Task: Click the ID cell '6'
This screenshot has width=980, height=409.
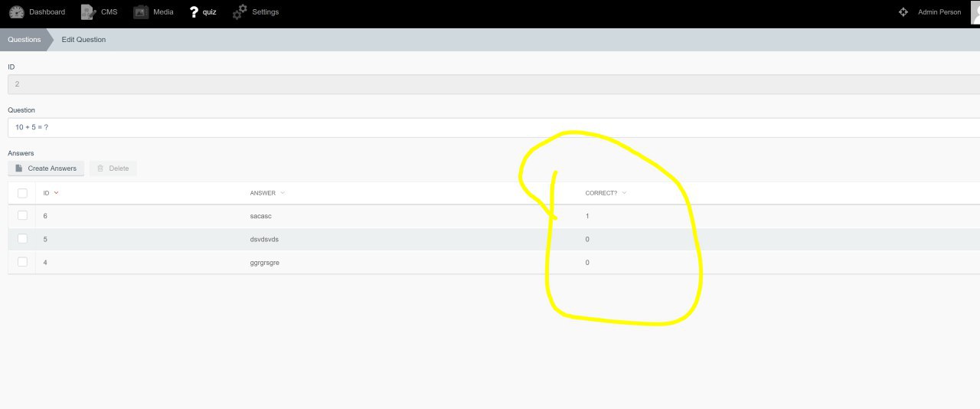Action: click(x=45, y=216)
